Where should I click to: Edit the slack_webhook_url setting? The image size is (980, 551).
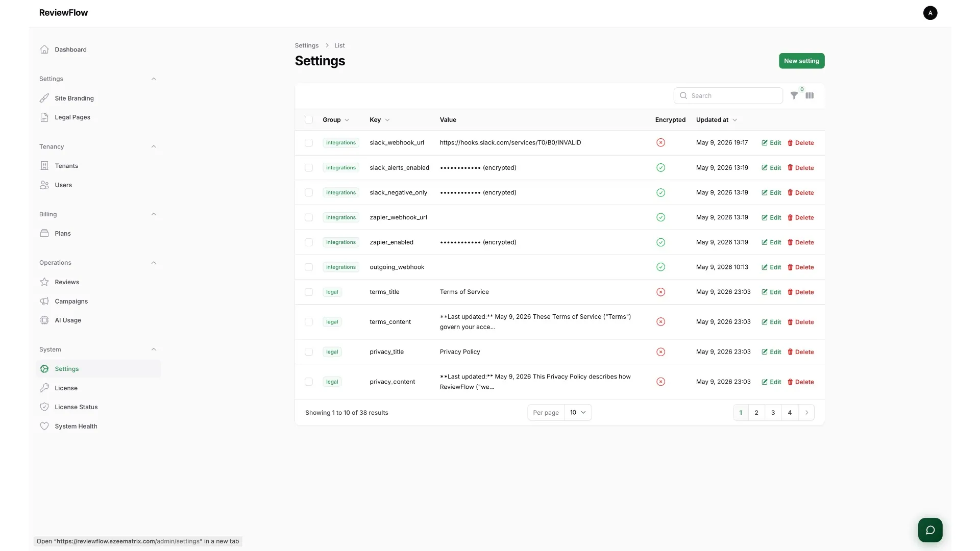coord(771,143)
